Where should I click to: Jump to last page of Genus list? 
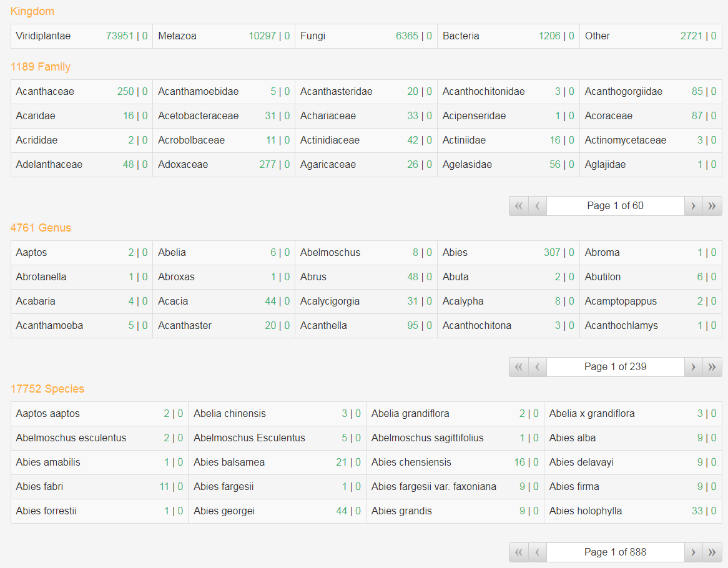pos(712,367)
